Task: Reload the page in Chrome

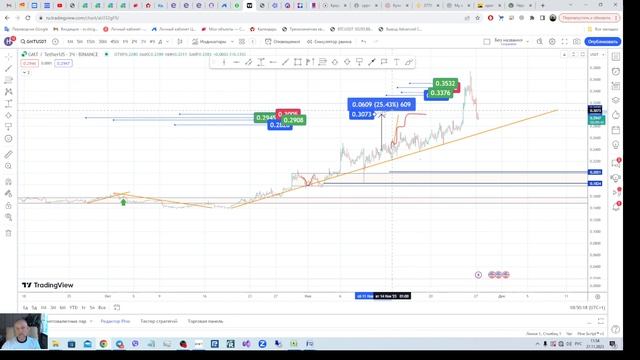Action: click(x=28, y=18)
